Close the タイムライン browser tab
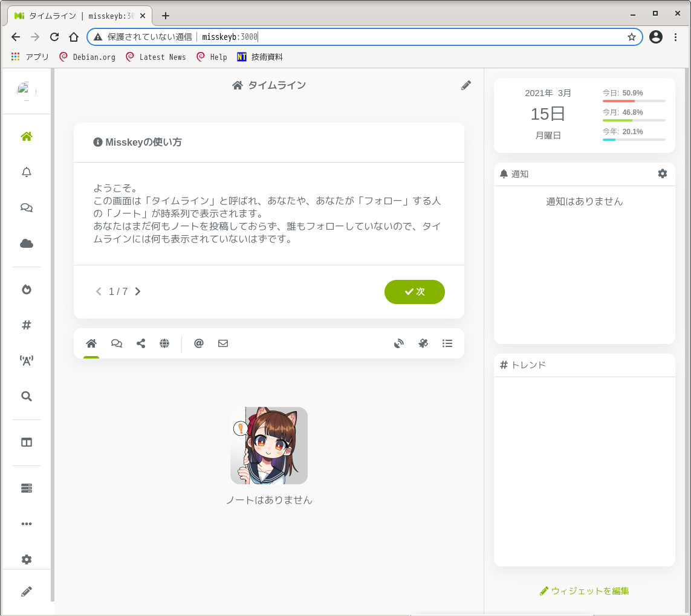 [142, 16]
